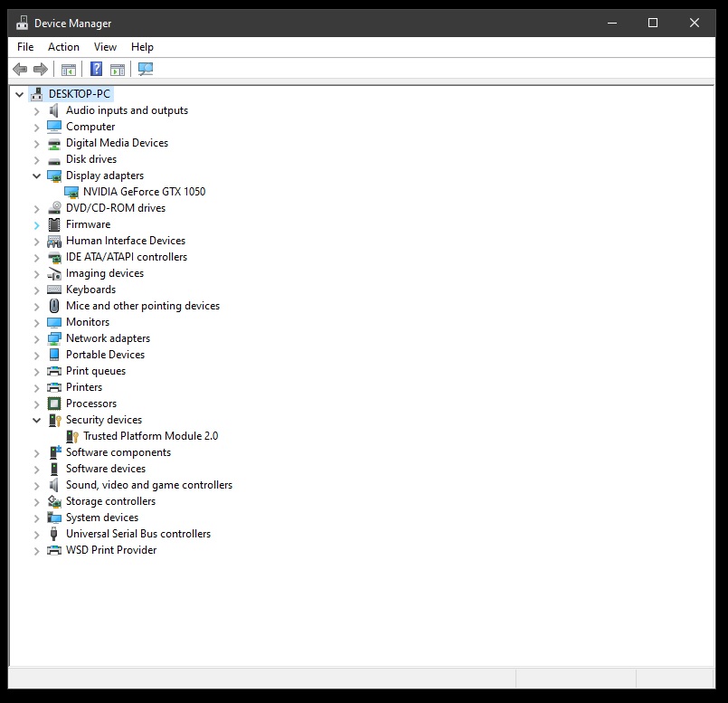
Task: Select Trusted Platform Module 2.0 device
Action: (150, 436)
